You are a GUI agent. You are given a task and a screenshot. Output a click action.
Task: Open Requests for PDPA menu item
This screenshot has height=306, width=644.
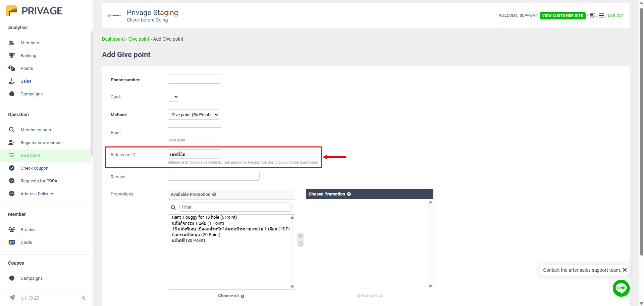point(39,181)
